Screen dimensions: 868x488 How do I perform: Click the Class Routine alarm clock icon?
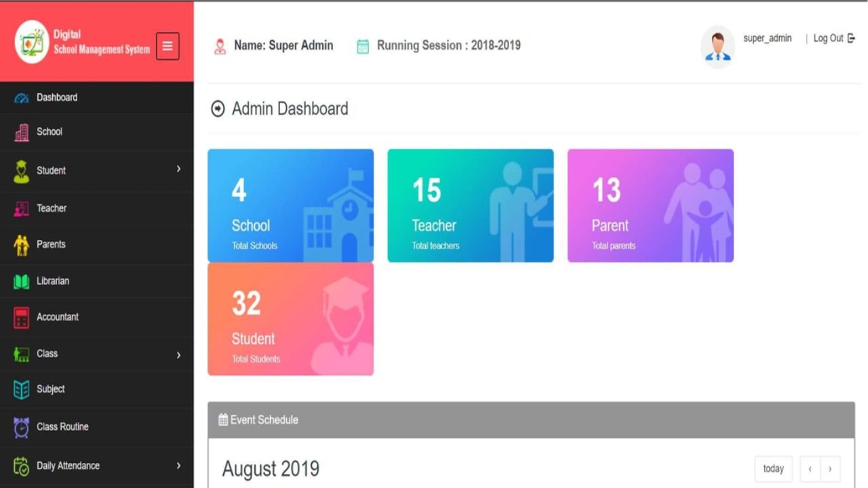(x=21, y=427)
